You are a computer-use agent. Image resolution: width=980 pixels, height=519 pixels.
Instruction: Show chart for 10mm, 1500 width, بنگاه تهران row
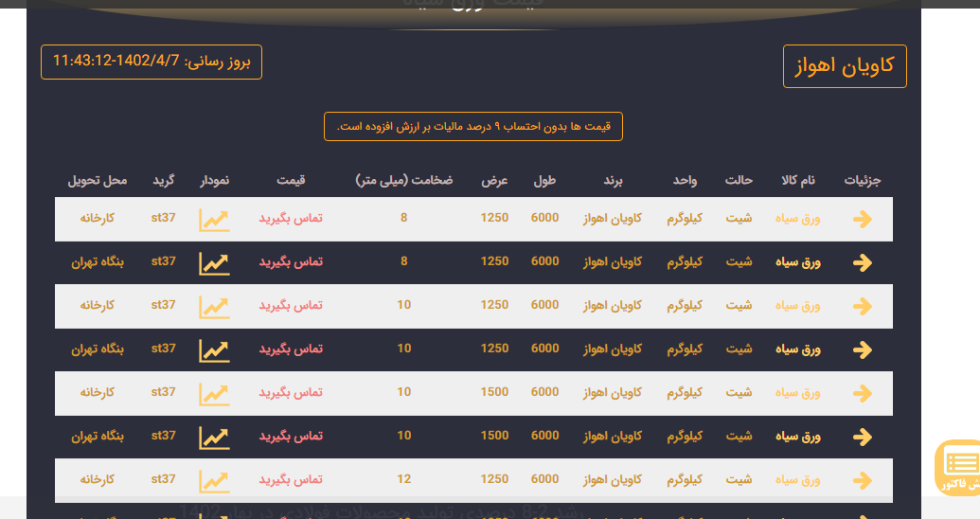click(214, 438)
